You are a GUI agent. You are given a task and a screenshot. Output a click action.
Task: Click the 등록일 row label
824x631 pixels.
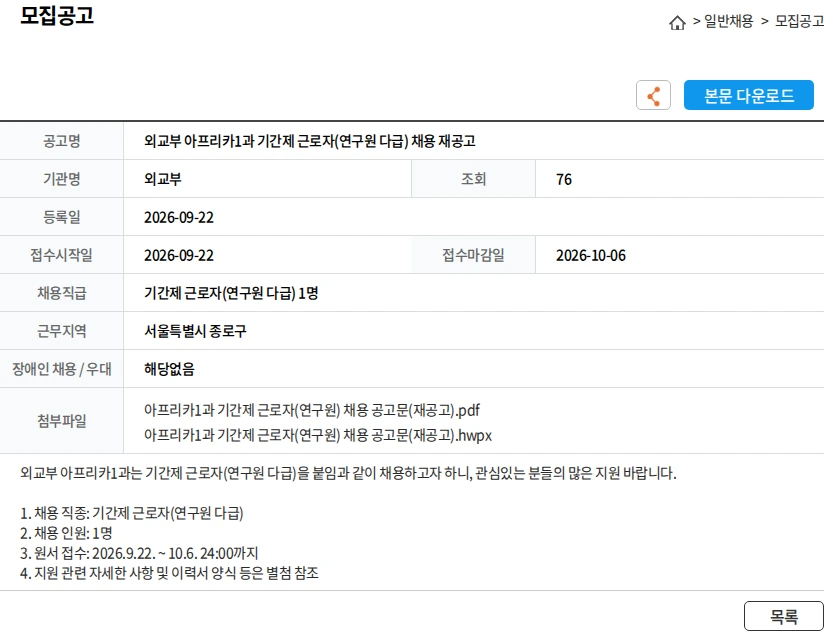pyautogui.click(x=61, y=217)
